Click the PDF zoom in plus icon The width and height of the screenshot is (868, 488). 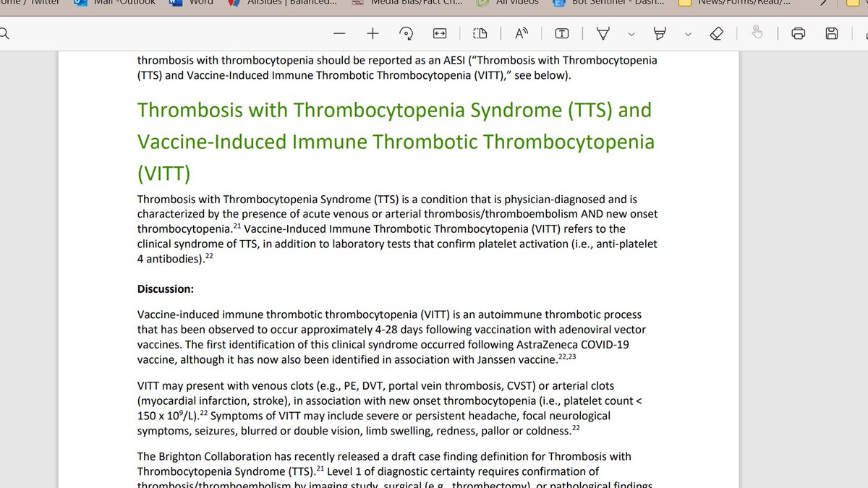pos(373,33)
